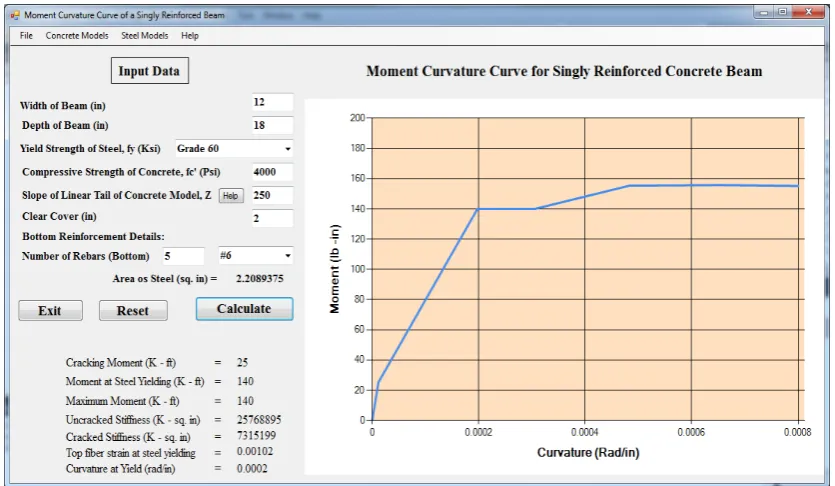The height and width of the screenshot is (486, 835).
Task: Click the Compressive Strength of Concrete field
Action: pos(272,172)
